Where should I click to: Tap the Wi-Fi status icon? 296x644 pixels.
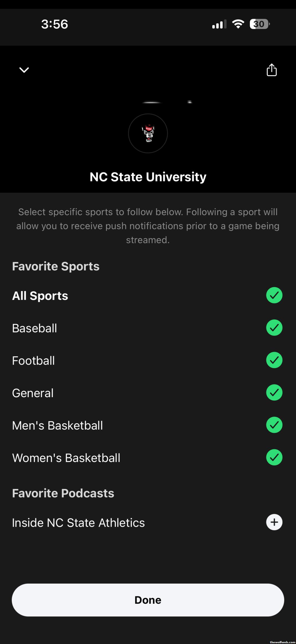pyautogui.click(x=238, y=24)
